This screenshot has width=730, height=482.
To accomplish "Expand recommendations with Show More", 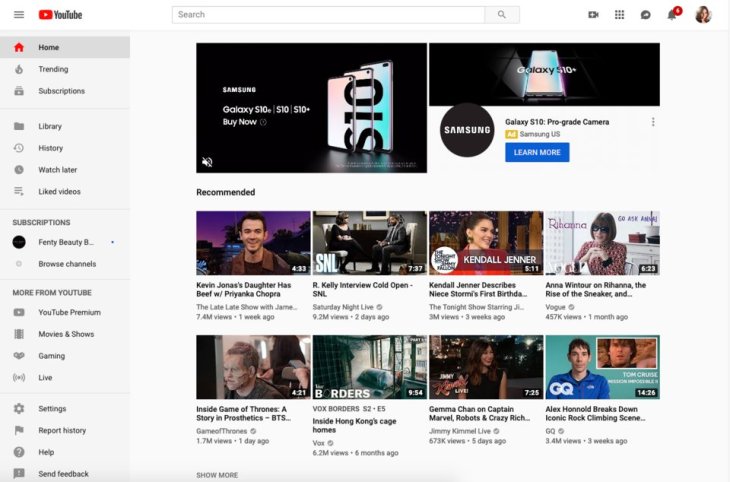I will [217, 475].
